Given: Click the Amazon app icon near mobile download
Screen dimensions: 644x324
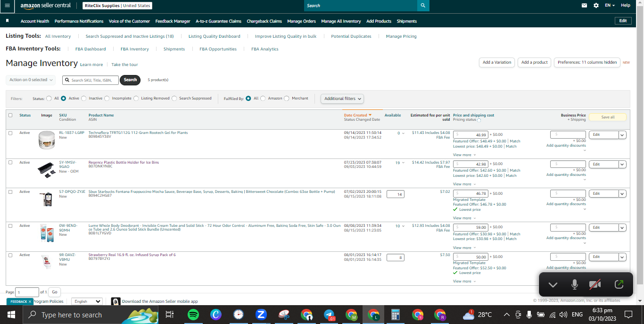Looking at the screenshot, I should click(116, 301).
